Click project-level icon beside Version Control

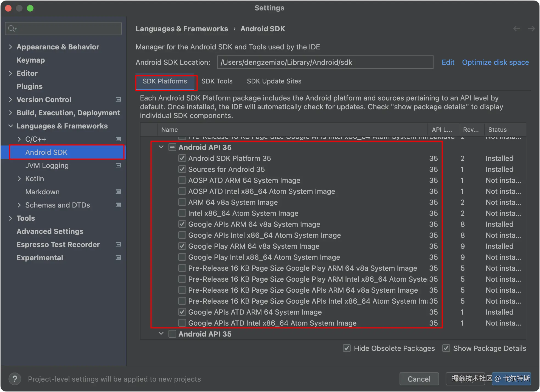pos(118,99)
